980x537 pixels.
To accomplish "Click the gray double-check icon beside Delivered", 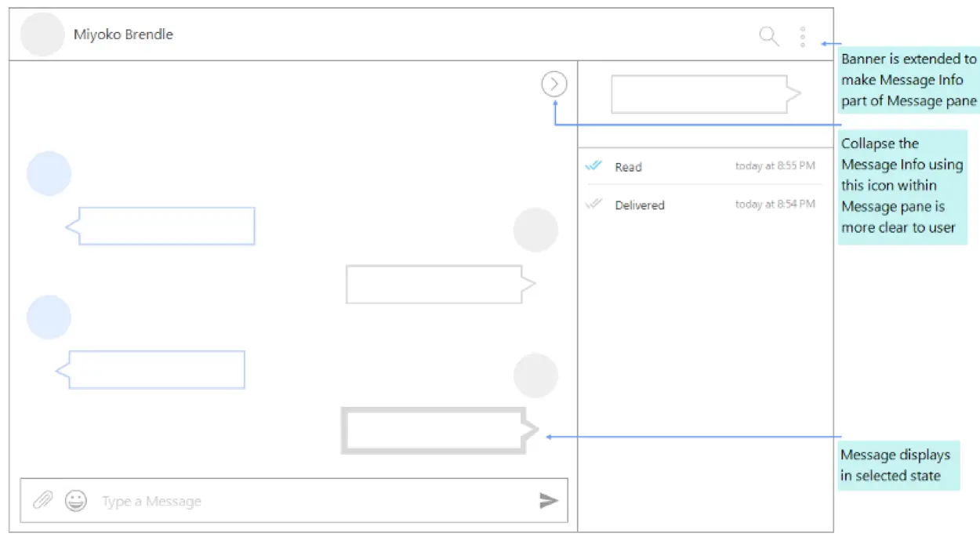I will [x=593, y=205].
